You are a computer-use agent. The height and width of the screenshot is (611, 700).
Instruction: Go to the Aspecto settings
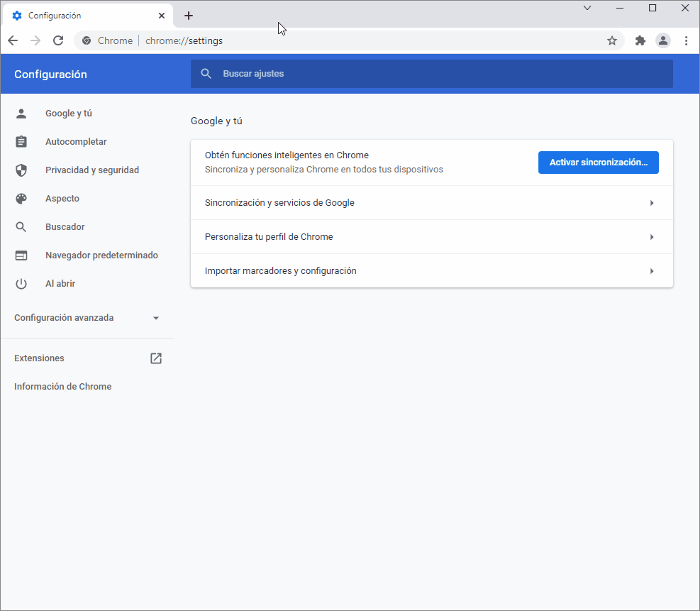coord(62,198)
